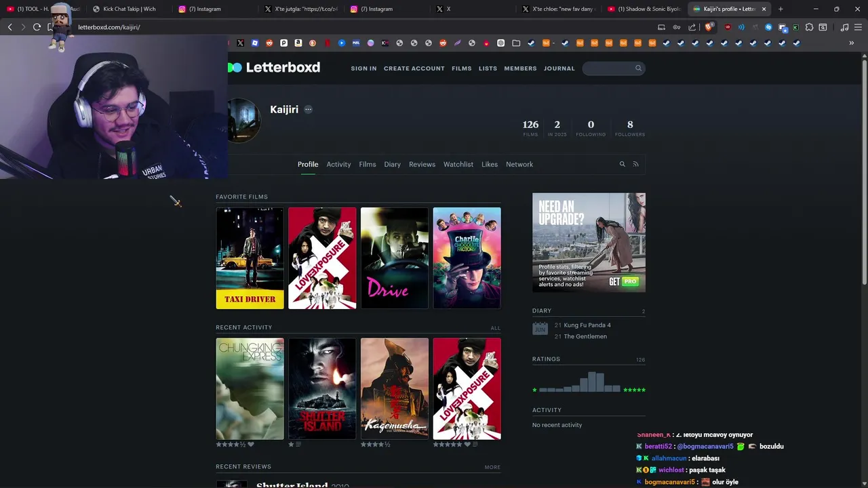Click the 126 FILMS statistic
868x488 pixels.
tap(530, 128)
